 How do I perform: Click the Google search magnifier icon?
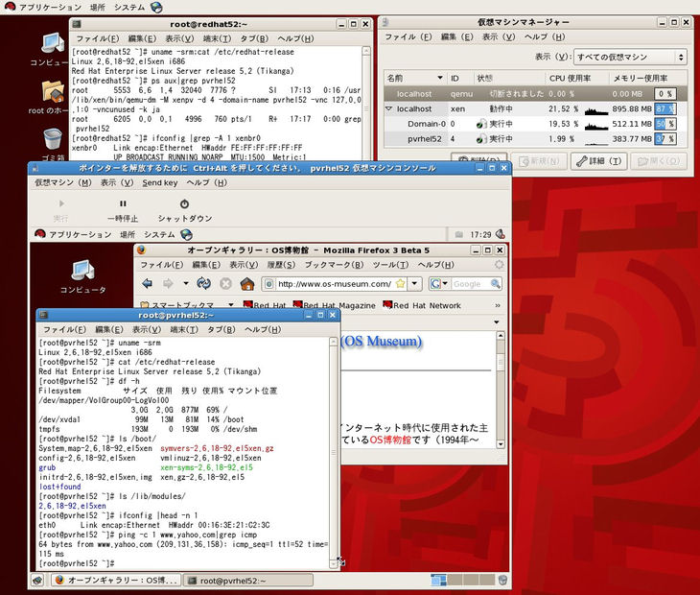pyautogui.click(x=495, y=284)
